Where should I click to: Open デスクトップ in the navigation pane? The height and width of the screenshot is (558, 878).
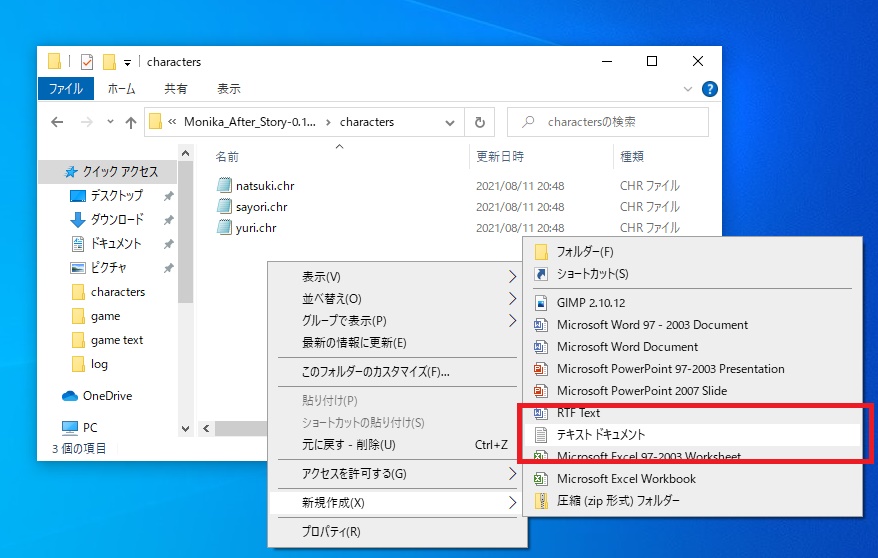point(116,196)
